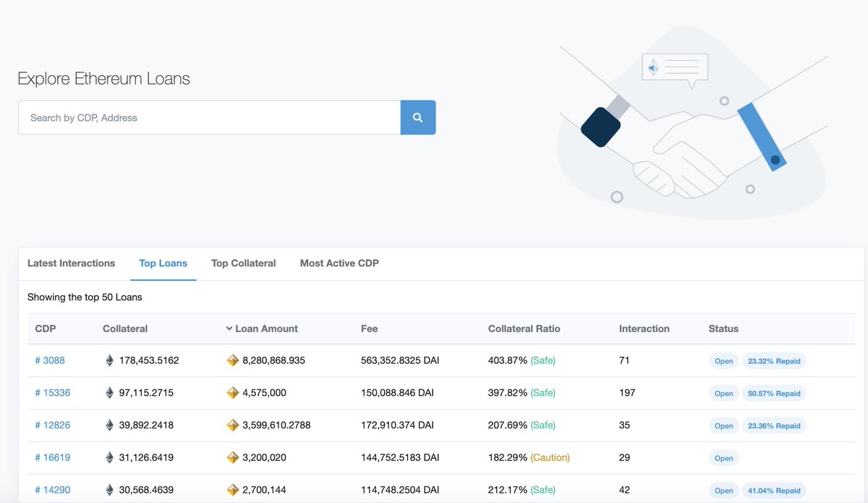Click the Explore Ethereum Loans heading
Screen dimensions: 868x503
pos(103,79)
